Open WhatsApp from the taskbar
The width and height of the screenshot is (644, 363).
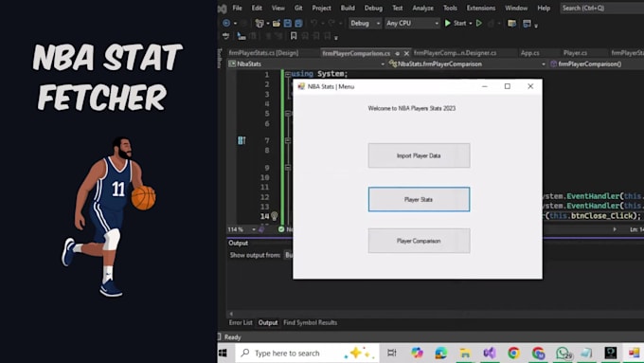(563, 353)
